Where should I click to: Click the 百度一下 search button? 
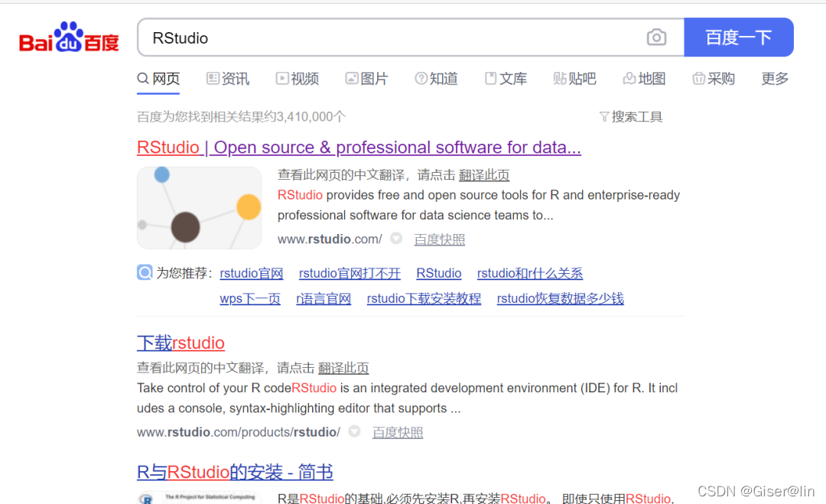coord(738,37)
